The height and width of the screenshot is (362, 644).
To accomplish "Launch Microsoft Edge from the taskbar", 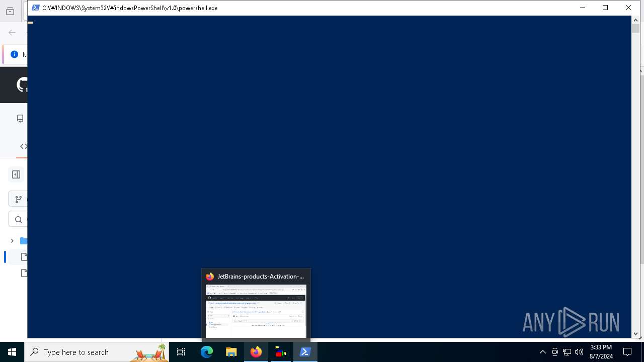I will click(x=207, y=352).
